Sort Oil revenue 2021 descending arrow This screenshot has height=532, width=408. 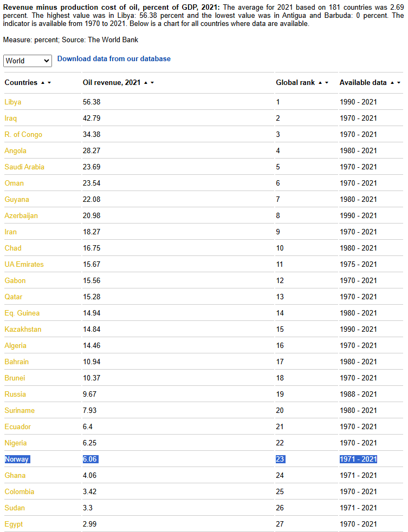point(152,83)
